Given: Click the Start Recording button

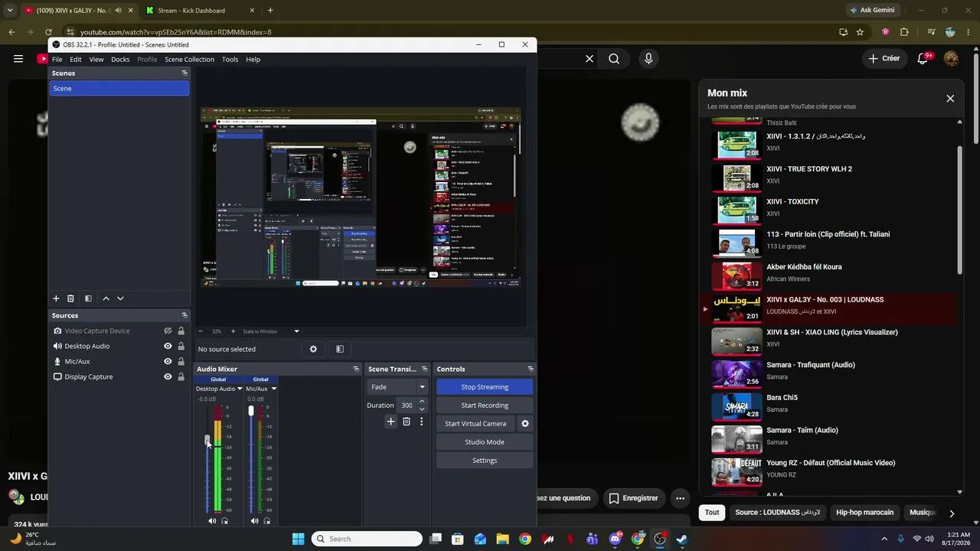Looking at the screenshot, I should pyautogui.click(x=485, y=405).
